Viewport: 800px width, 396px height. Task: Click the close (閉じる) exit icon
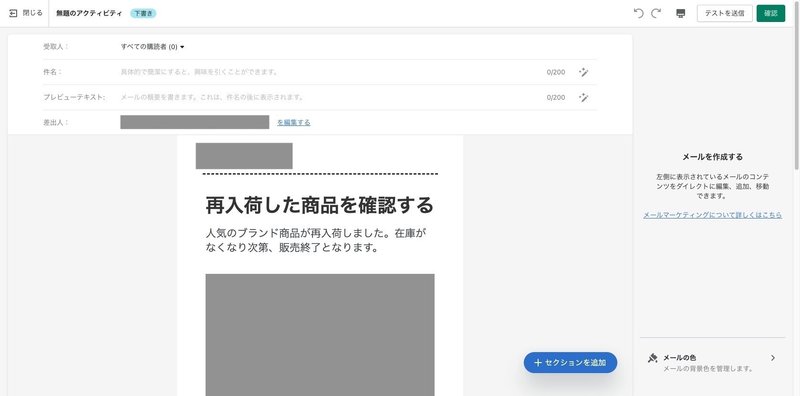(x=13, y=13)
